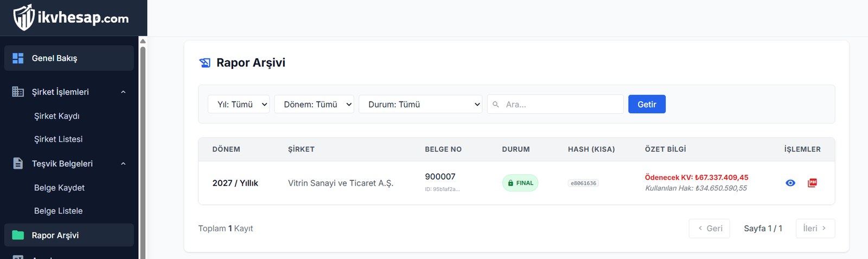
Task: Click the Geri pagination button
Action: coord(710,229)
